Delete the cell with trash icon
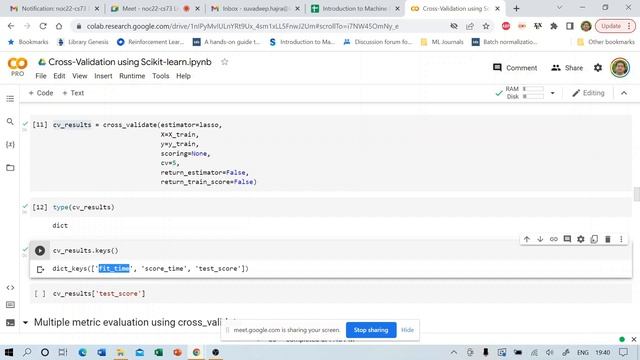 click(607, 239)
